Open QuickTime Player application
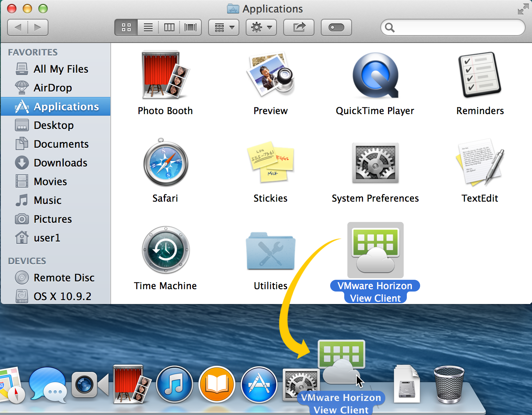 point(375,75)
